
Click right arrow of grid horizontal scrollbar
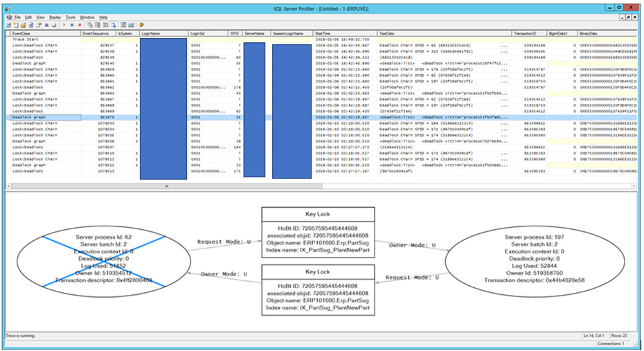(634, 186)
